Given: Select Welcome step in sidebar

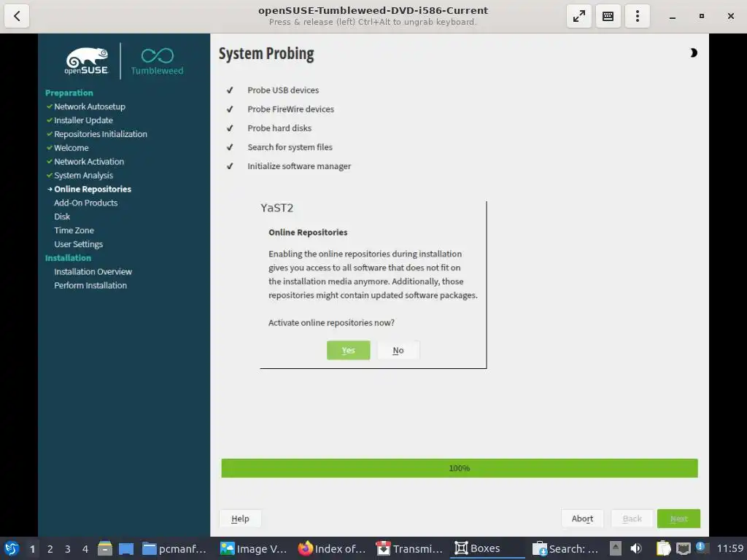Looking at the screenshot, I should point(71,148).
